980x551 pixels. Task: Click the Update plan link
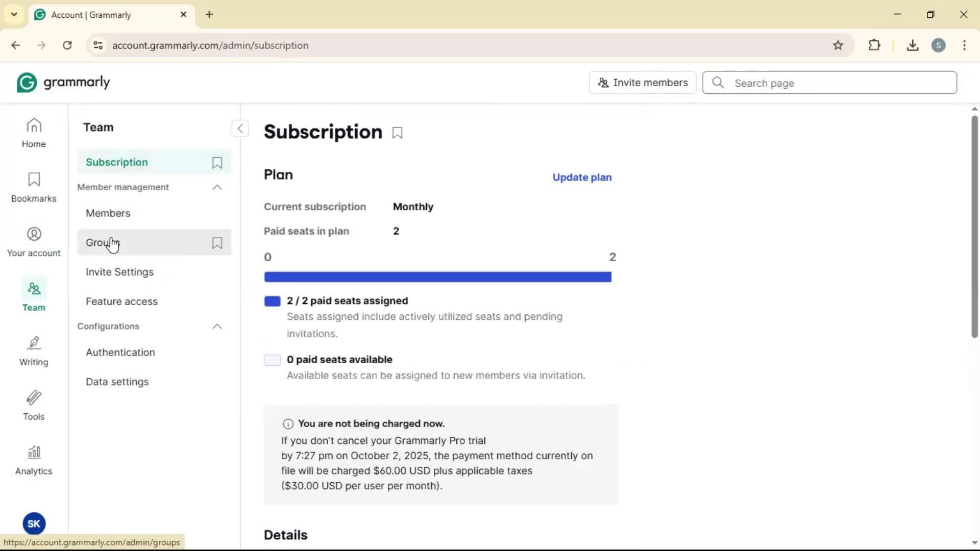(582, 178)
